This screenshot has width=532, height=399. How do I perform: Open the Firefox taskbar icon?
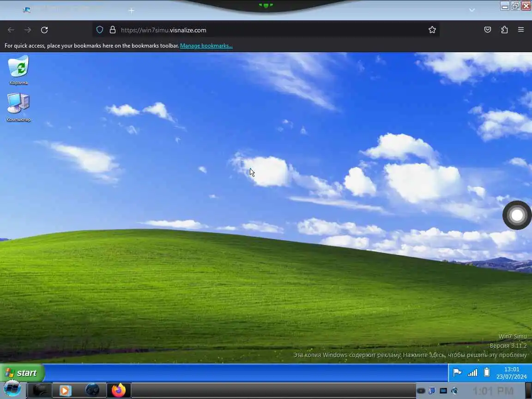click(x=118, y=391)
